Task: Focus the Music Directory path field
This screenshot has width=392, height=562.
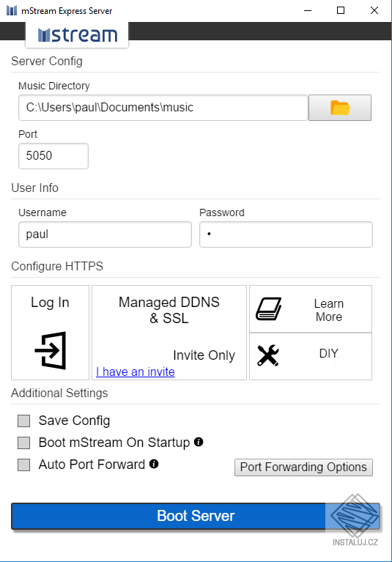Action: tap(163, 108)
